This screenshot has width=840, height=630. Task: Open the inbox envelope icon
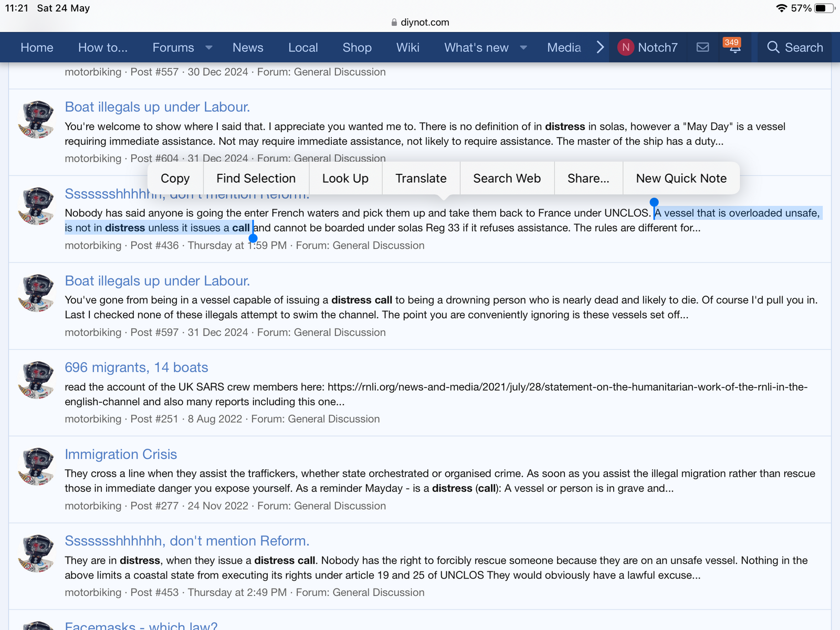pos(702,47)
